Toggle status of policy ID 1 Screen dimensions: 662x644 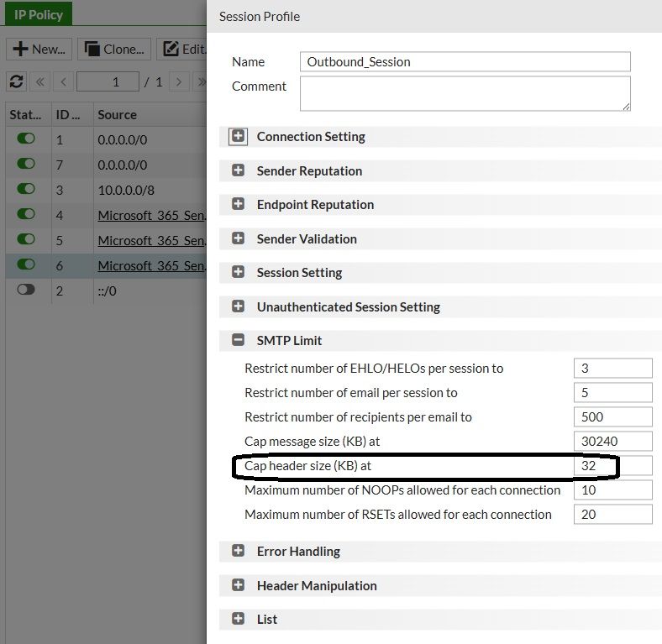click(26, 139)
